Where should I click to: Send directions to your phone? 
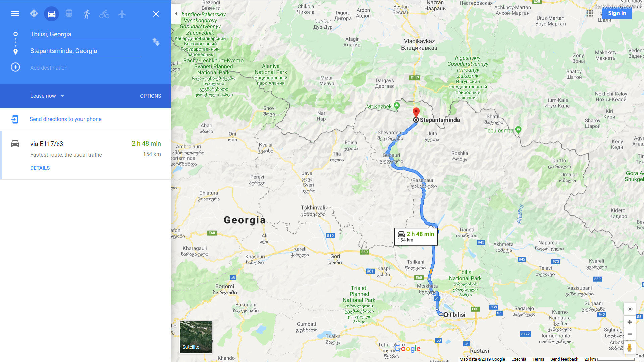tap(65, 119)
